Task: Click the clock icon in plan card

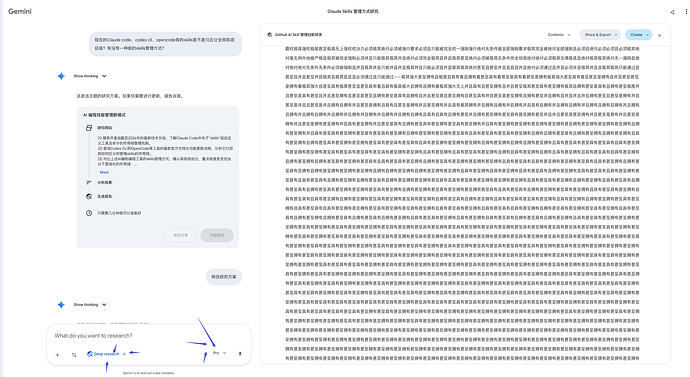Action: (x=89, y=213)
